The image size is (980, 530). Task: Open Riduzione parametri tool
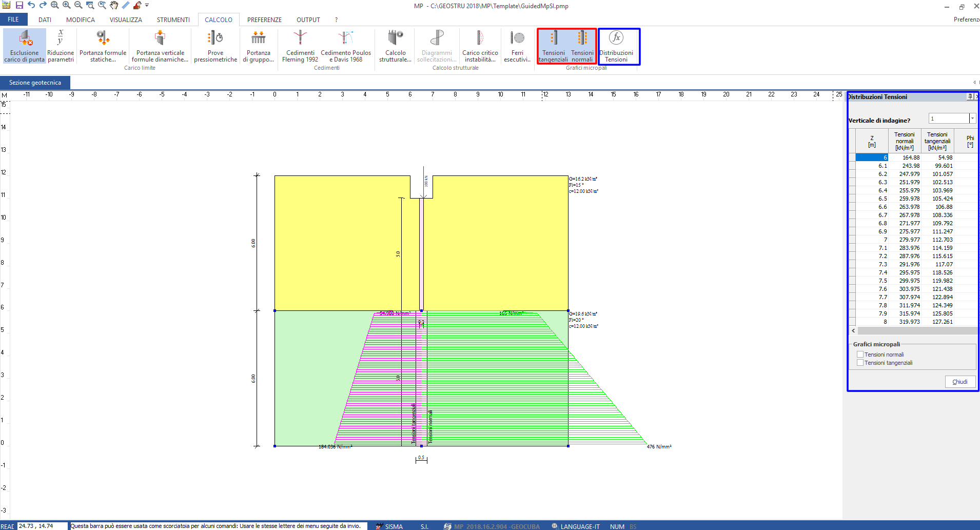[61, 46]
